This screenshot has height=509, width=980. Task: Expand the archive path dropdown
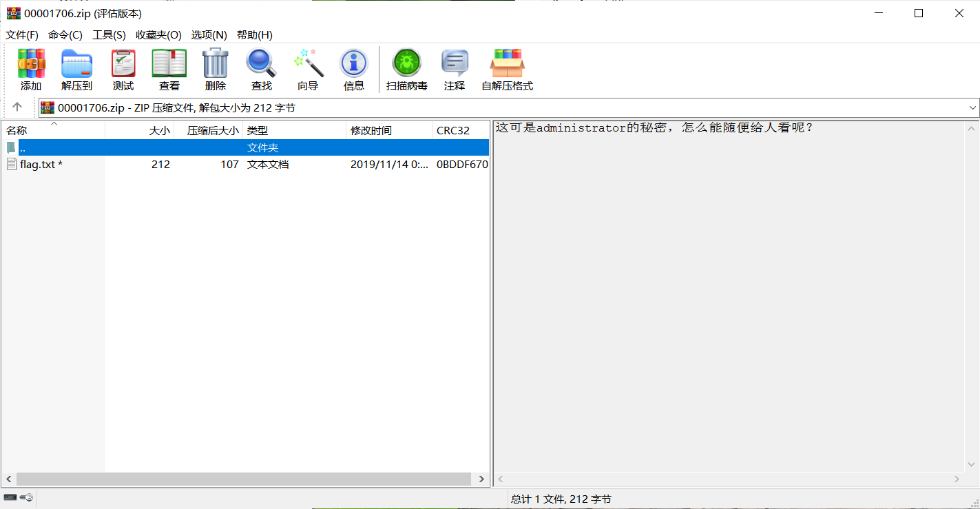[972, 108]
